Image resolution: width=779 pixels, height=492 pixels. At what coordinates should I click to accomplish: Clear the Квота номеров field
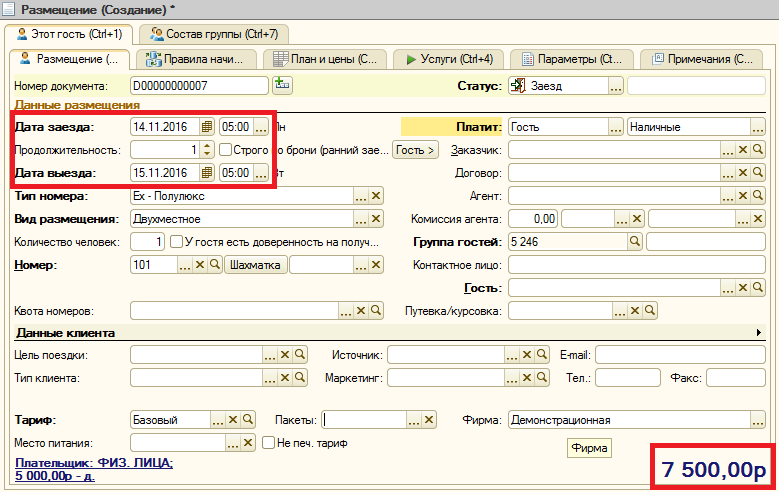pyautogui.click(x=361, y=311)
